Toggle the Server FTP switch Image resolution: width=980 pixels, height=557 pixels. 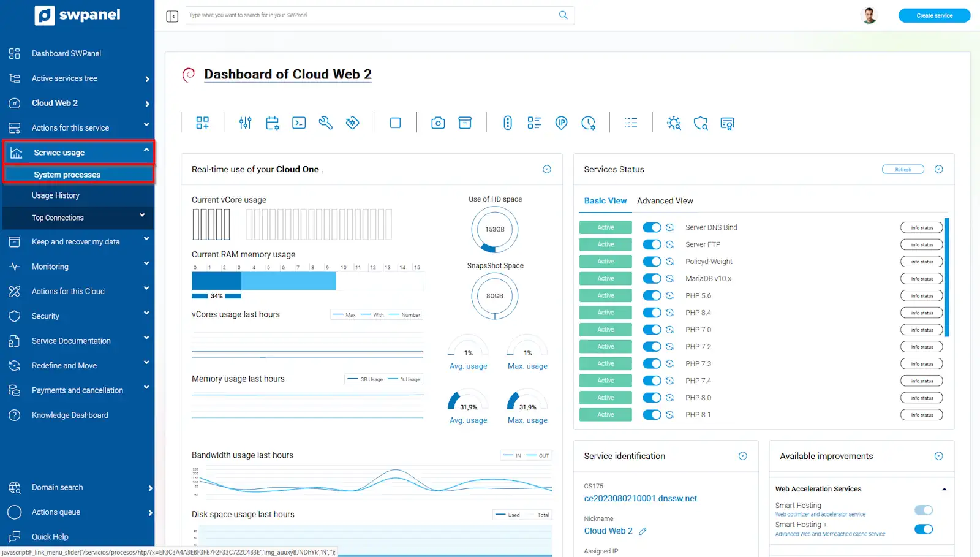(652, 244)
